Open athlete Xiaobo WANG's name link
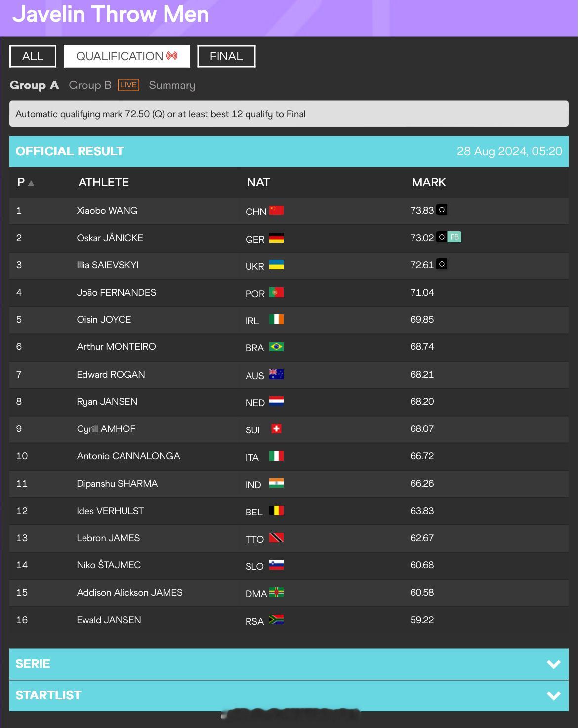 click(107, 210)
